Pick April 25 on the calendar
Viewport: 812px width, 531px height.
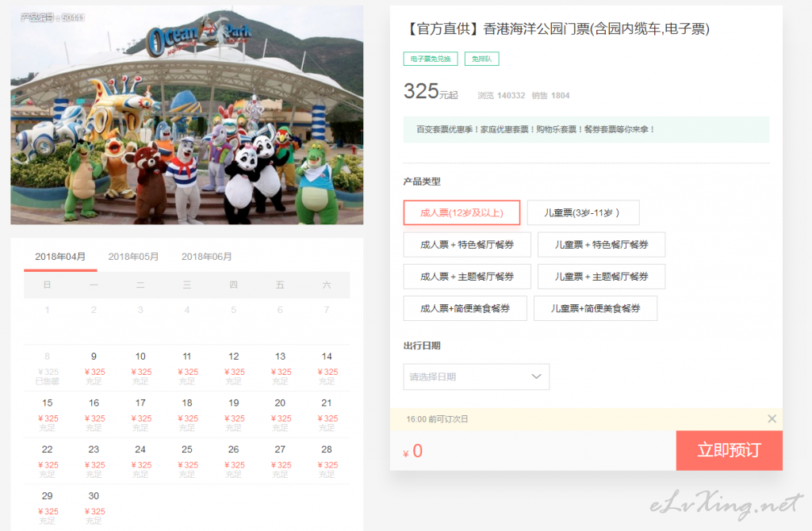187,461
